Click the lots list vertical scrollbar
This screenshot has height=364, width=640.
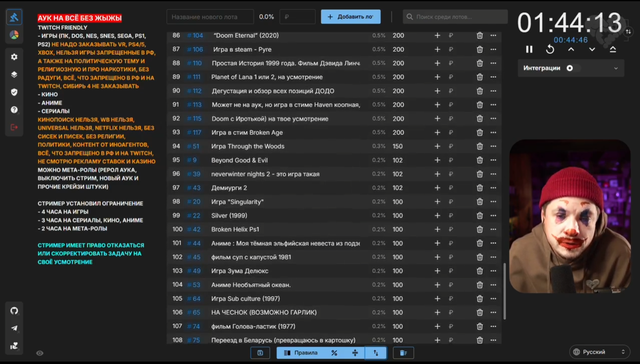pos(504,291)
